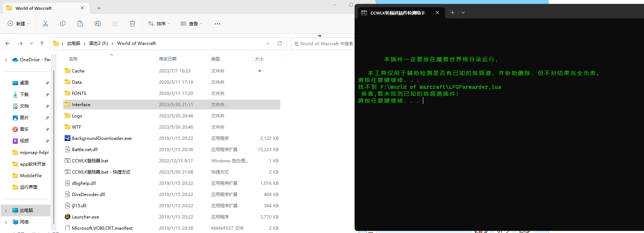This screenshot has width=644, height=233.
Task: Open the mipmap-hdpi folder in sidebar
Action: (30, 153)
